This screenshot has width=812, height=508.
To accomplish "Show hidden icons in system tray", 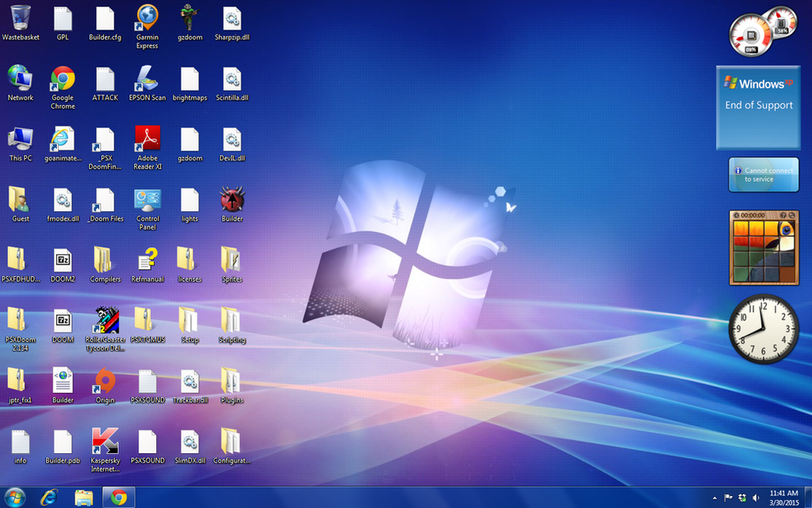I will pos(714,498).
